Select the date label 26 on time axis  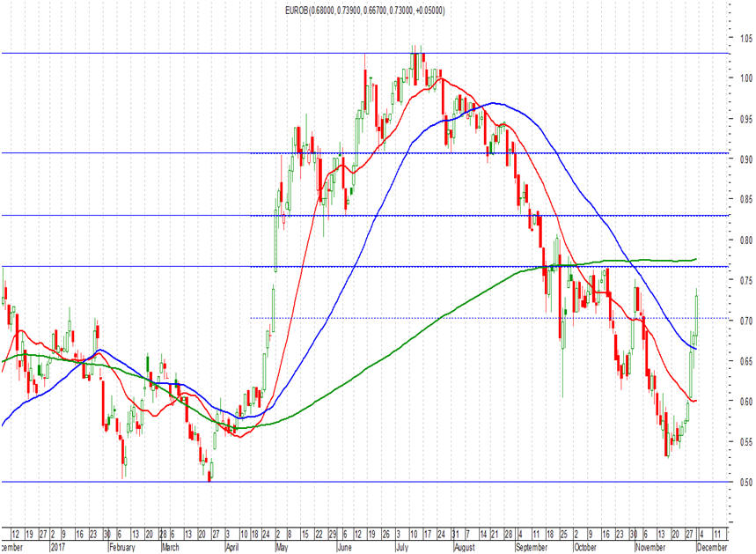pyautogui.click(x=385, y=535)
